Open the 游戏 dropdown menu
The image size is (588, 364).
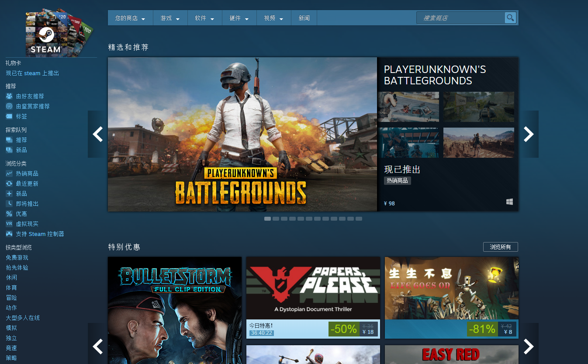tap(169, 18)
